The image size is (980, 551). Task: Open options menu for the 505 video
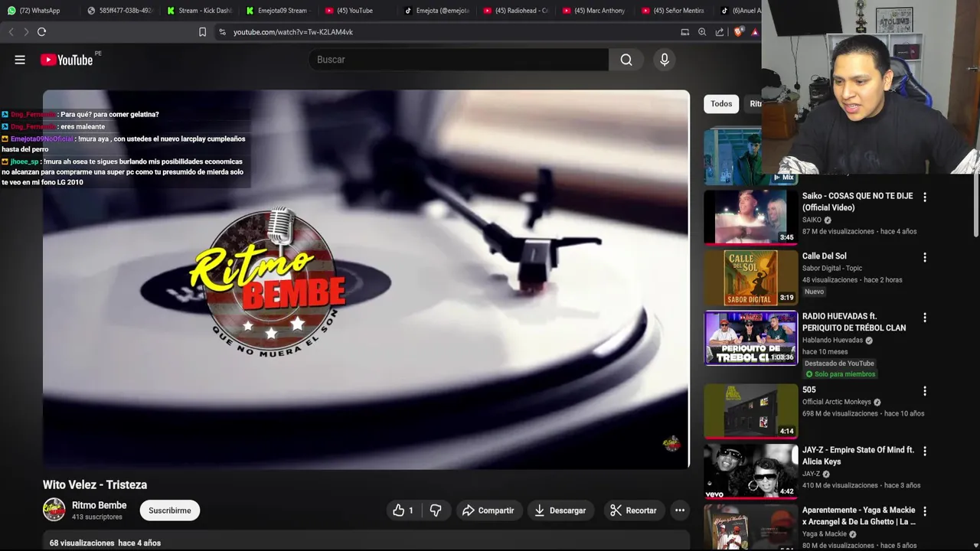(924, 391)
